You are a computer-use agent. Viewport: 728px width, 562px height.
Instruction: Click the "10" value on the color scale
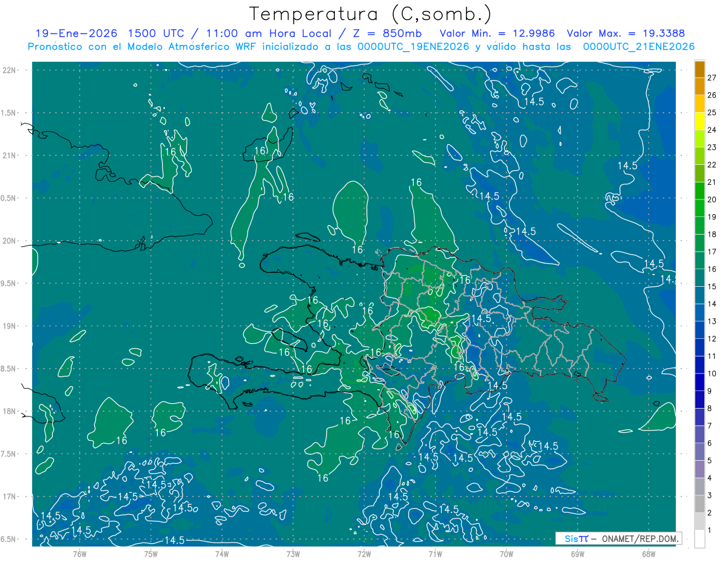click(712, 373)
